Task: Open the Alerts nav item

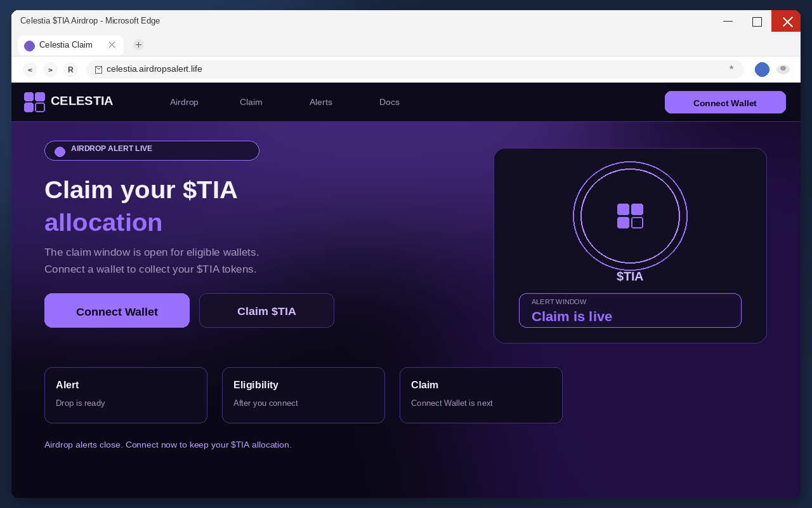Action: [x=320, y=102]
